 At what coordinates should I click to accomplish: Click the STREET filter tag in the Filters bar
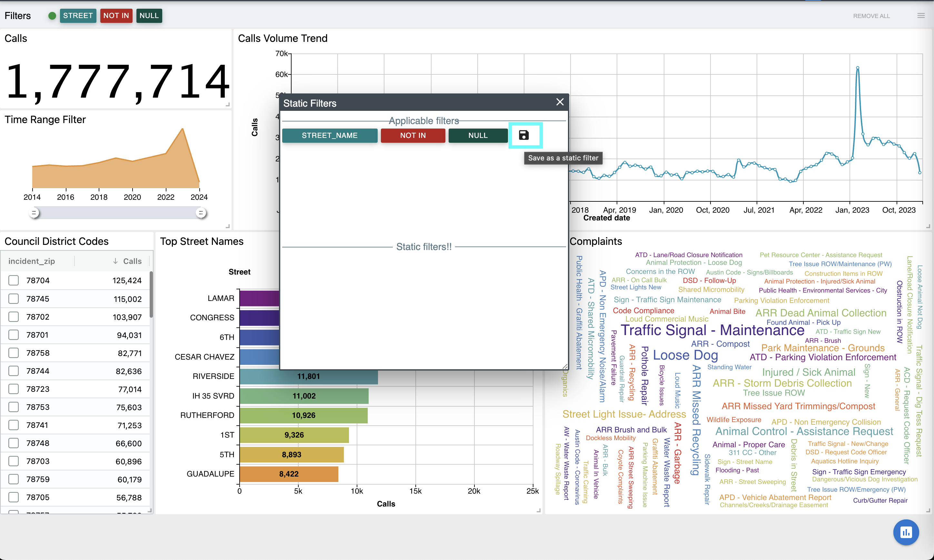[78, 16]
